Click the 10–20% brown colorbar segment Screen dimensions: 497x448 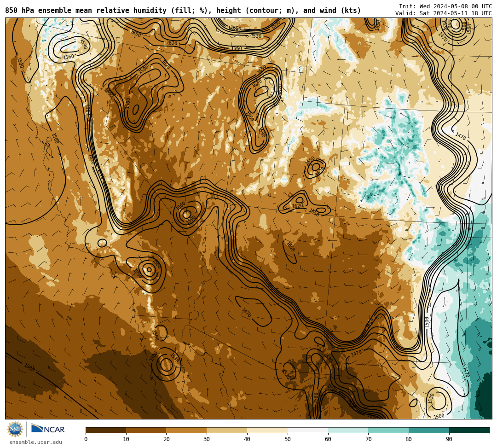pyautogui.click(x=146, y=430)
